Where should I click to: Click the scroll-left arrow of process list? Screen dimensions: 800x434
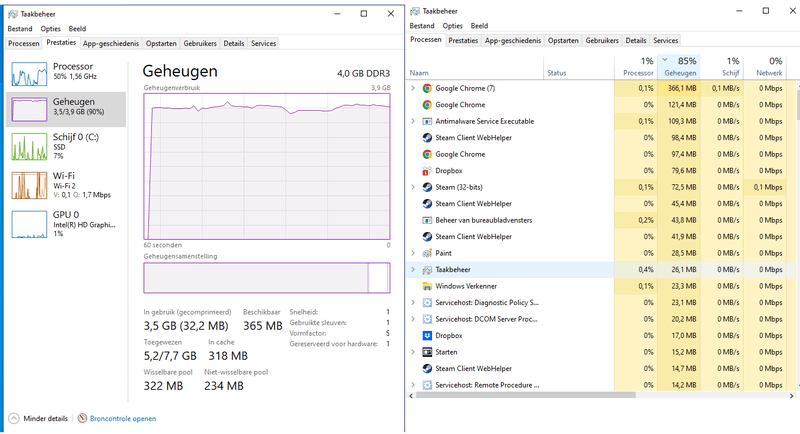(411, 395)
